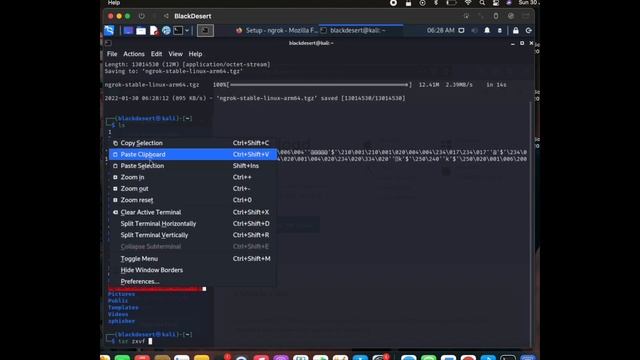Click the power button in BlackDesert VM toolbar
This screenshot has height=360, width=640.
142,16
